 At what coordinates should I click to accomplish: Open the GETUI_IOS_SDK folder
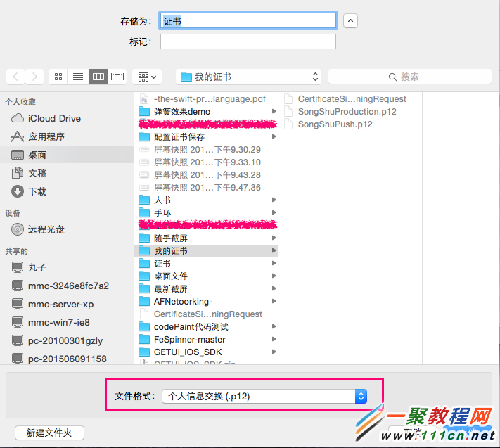tap(206, 352)
